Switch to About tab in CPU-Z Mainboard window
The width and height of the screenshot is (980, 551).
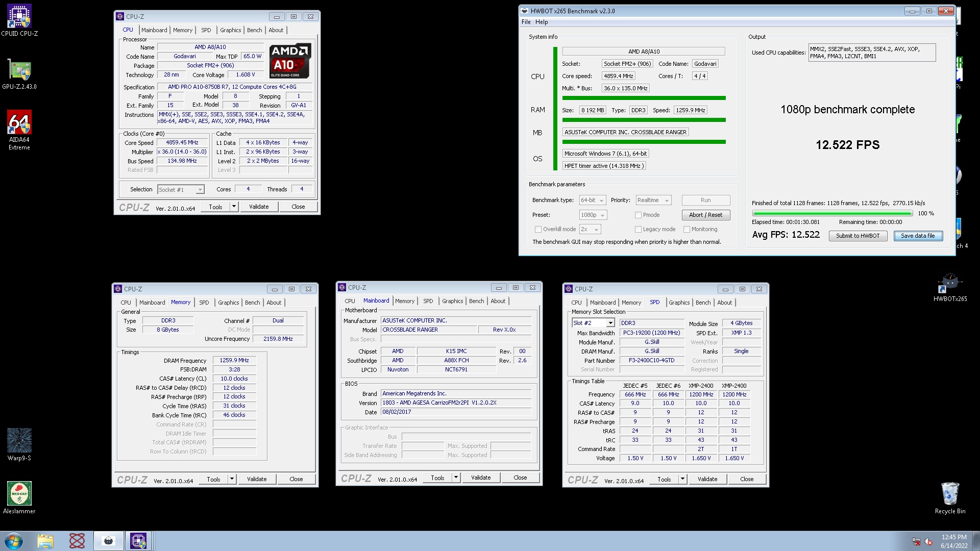(498, 301)
